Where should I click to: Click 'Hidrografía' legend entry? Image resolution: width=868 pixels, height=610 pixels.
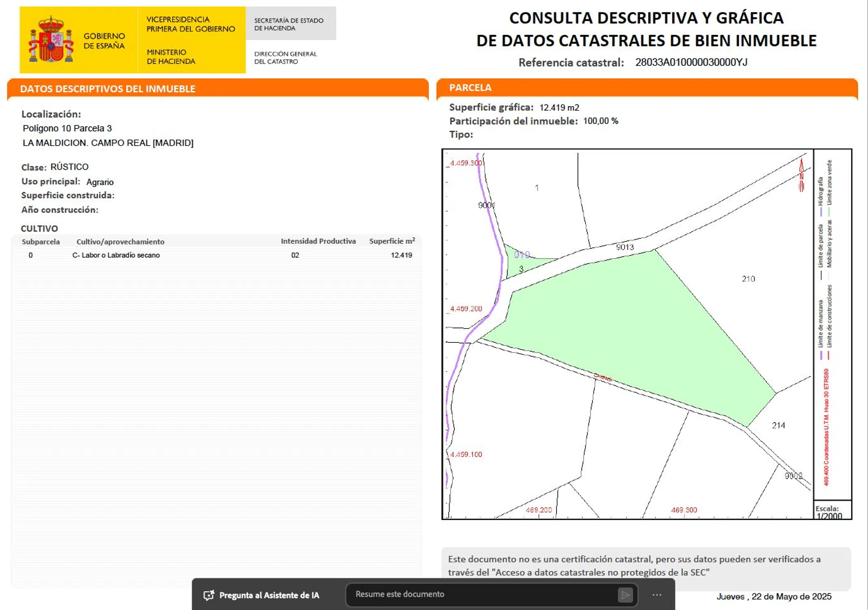tap(820, 196)
